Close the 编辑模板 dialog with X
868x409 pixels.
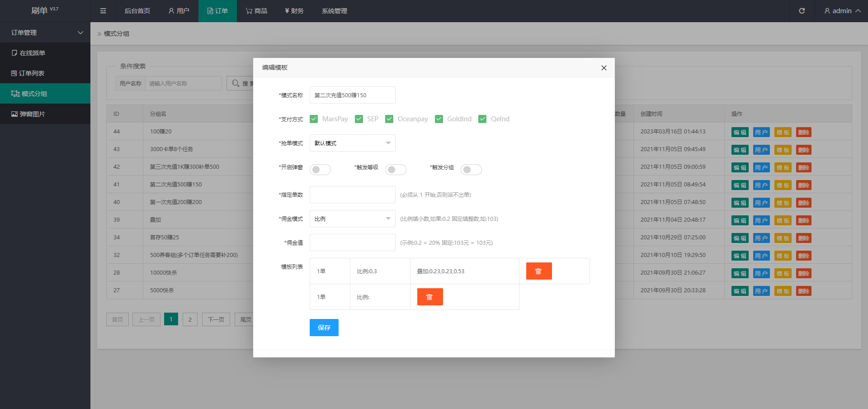click(604, 68)
